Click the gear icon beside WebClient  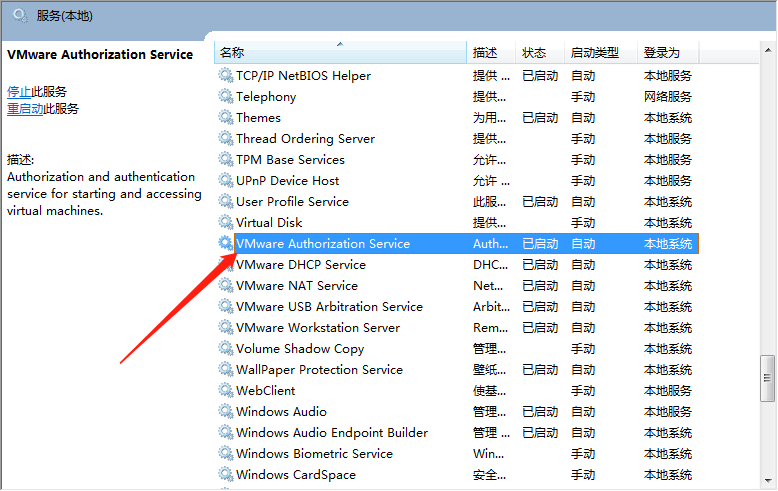point(226,390)
